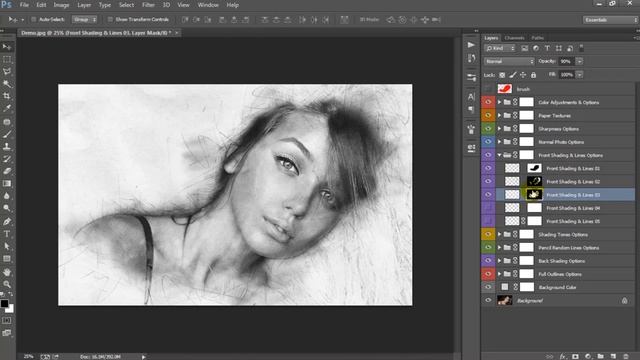Delete layer trash icon
The height and width of the screenshot is (360, 640).
click(626, 356)
